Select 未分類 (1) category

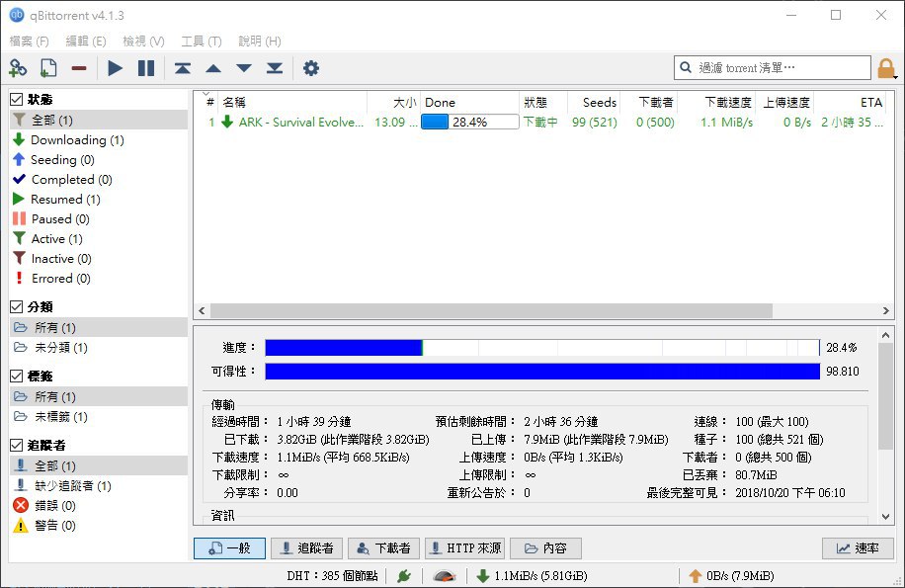99,348
